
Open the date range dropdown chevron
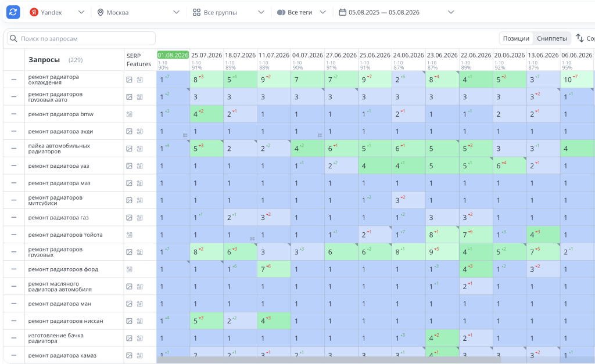(x=451, y=12)
